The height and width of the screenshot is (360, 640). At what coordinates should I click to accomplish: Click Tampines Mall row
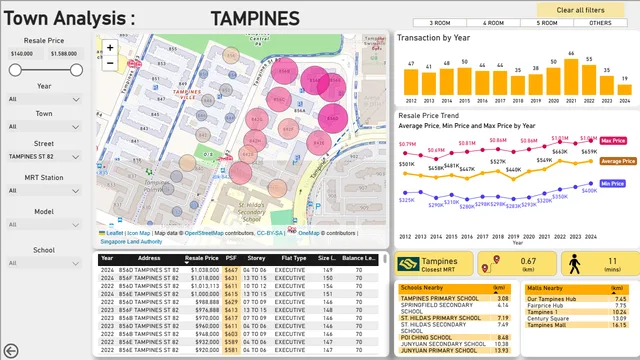coord(577,325)
